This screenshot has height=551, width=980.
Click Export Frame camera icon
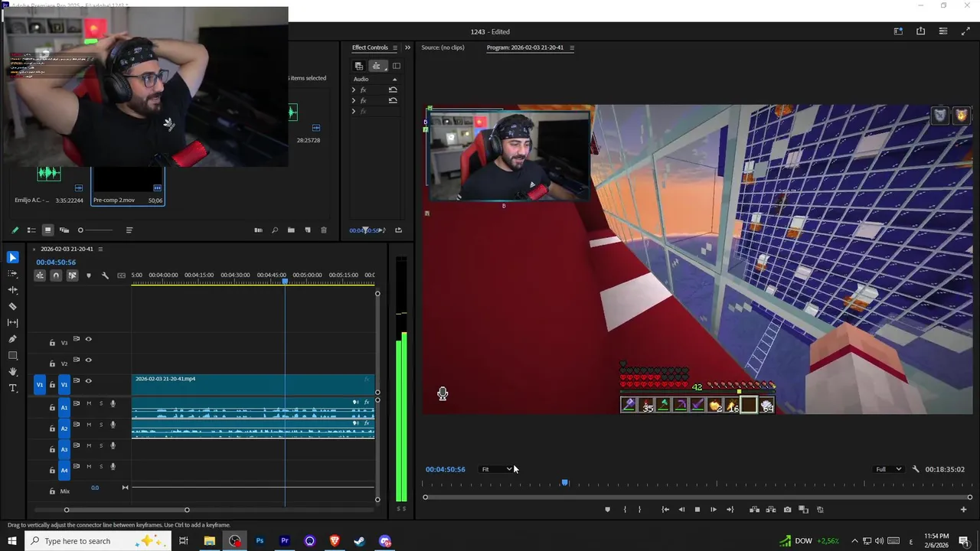[787, 510]
